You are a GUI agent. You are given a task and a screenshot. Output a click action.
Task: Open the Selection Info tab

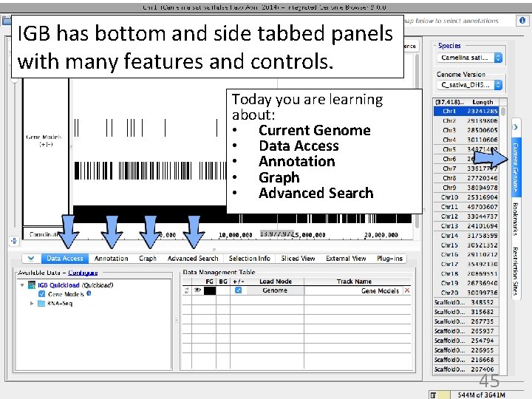pyautogui.click(x=250, y=259)
